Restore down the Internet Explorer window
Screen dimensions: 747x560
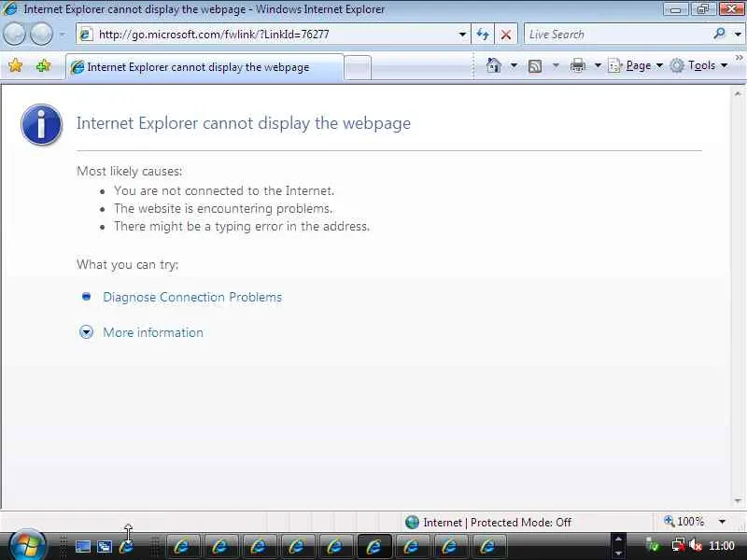point(702,9)
